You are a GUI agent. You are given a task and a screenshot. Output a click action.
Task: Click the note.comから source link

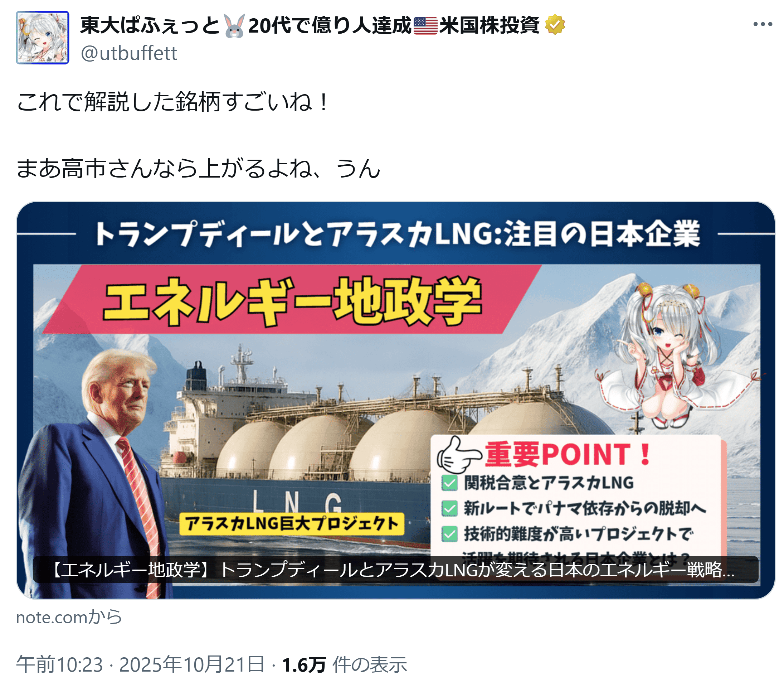coord(69,618)
